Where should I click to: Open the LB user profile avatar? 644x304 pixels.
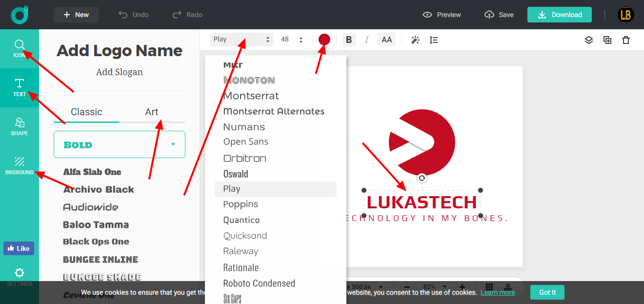pos(625,15)
